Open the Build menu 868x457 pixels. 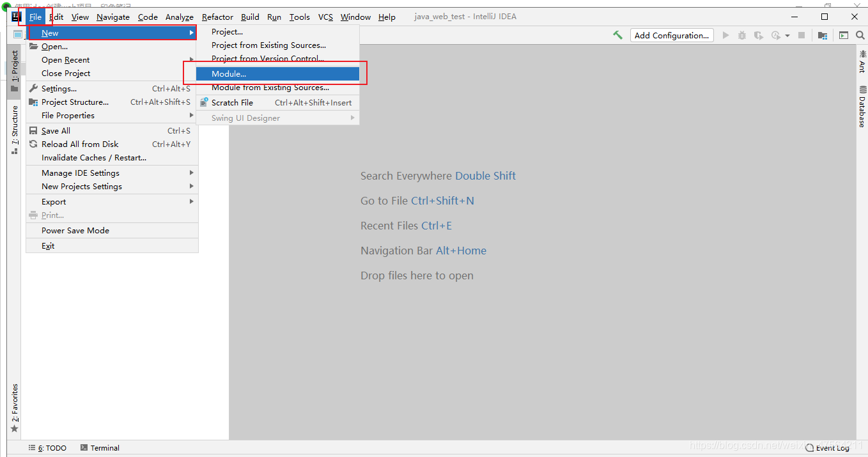pos(250,17)
